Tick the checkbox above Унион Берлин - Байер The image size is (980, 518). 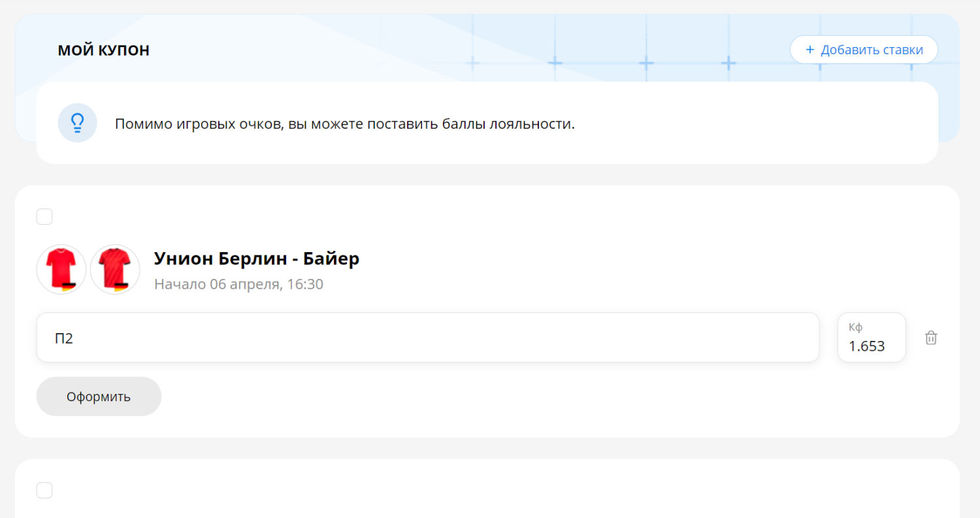point(44,217)
